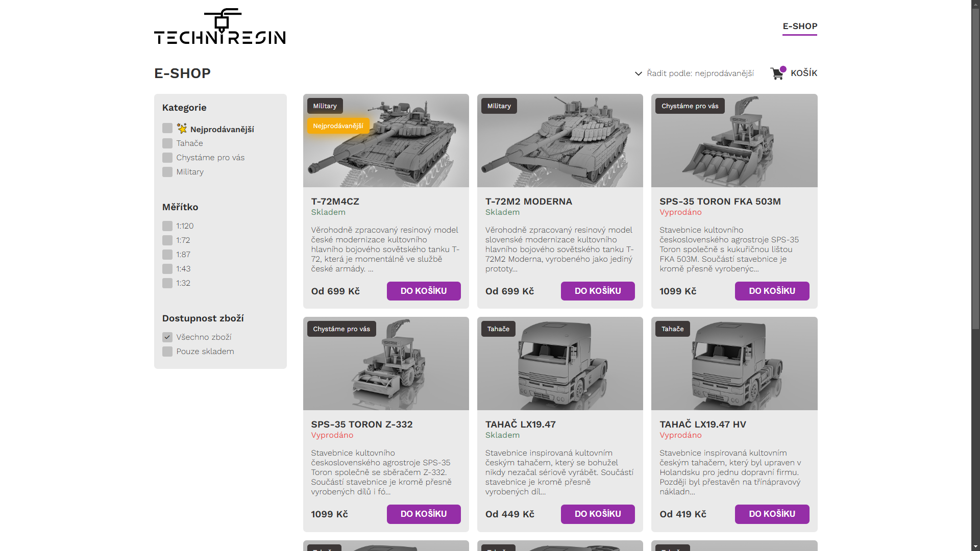
Task: Open the KOŠÍK link
Action: tap(804, 73)
